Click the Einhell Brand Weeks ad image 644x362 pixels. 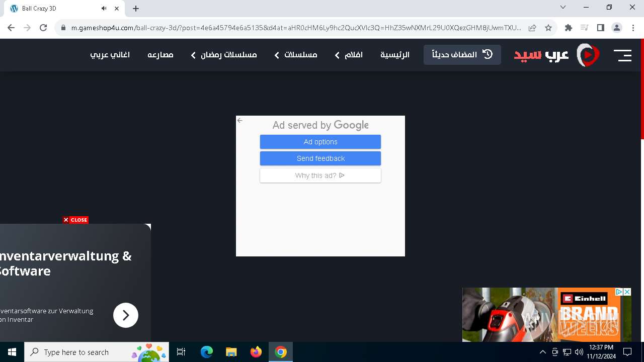click(547, 315)
